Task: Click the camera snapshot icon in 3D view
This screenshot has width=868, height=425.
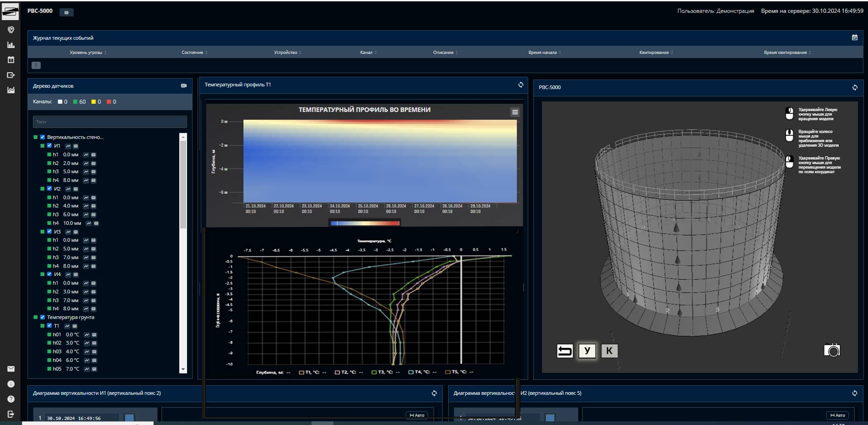Action: pyautogui.click(x=831, y=350)
